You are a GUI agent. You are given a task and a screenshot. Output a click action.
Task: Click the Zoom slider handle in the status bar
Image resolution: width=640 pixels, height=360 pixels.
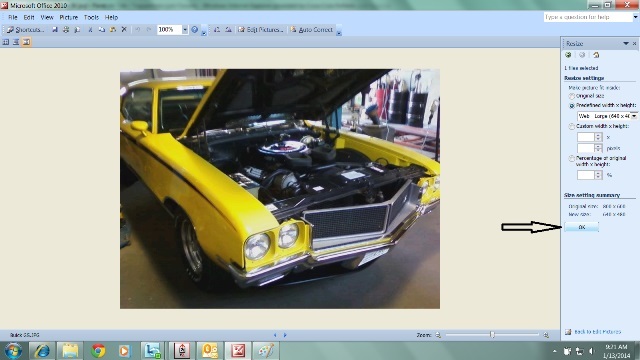point(493,335)
